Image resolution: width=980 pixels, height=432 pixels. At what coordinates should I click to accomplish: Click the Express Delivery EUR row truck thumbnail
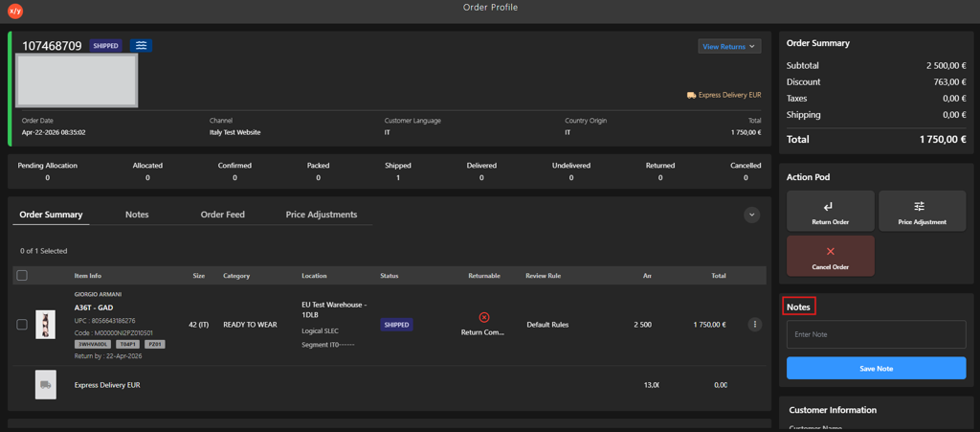[46, 385]
